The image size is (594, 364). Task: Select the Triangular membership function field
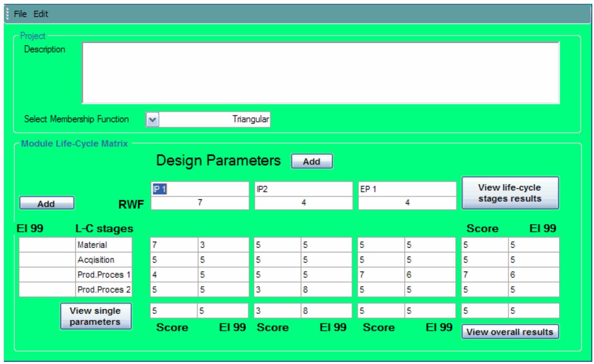215,120
